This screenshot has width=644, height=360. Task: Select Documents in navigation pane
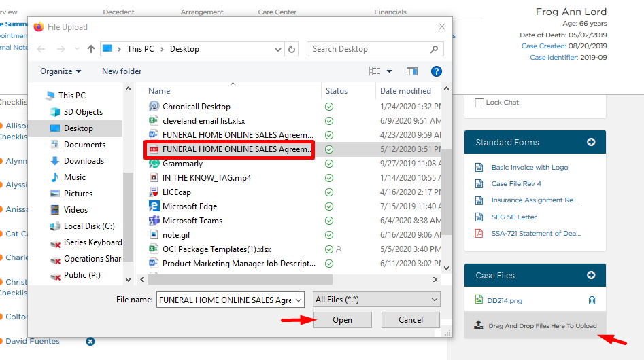coord(78,144)
